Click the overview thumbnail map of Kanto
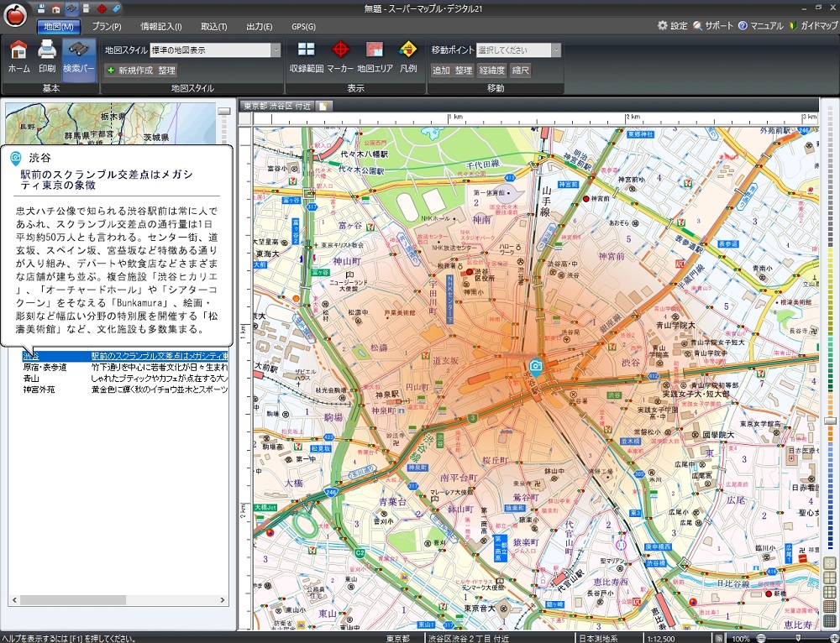 (110, 124)
